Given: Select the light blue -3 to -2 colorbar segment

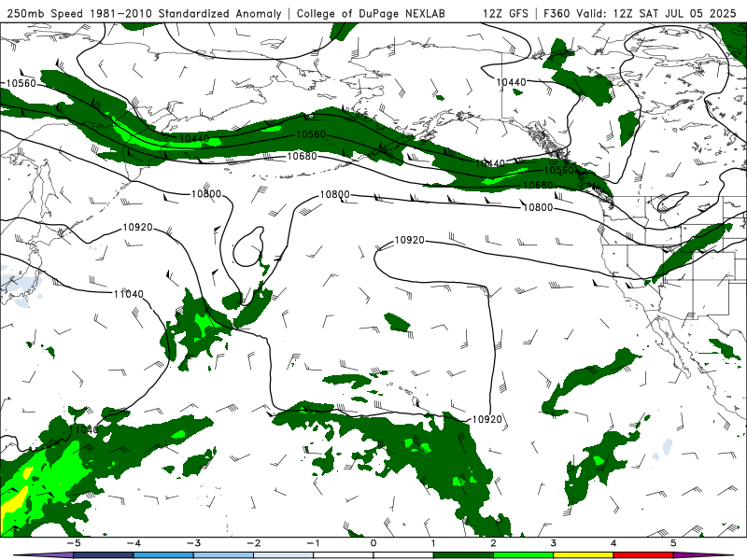Looking at the screenshot, I should pyautogui.click(x=223, y=555).
